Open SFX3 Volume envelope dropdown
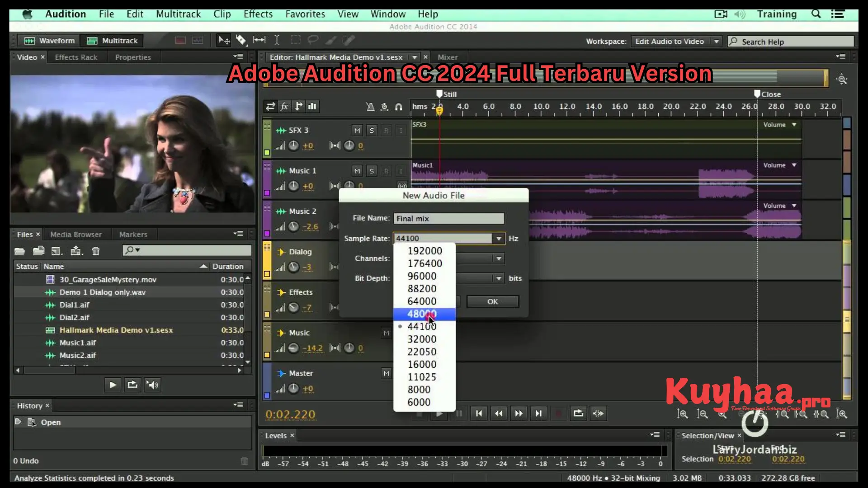Screen dimensions: 868x488 [x=794, y=125]
